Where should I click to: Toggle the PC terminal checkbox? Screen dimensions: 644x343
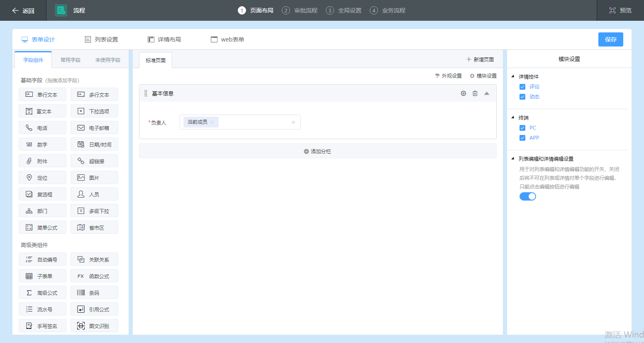click(522, 128)
